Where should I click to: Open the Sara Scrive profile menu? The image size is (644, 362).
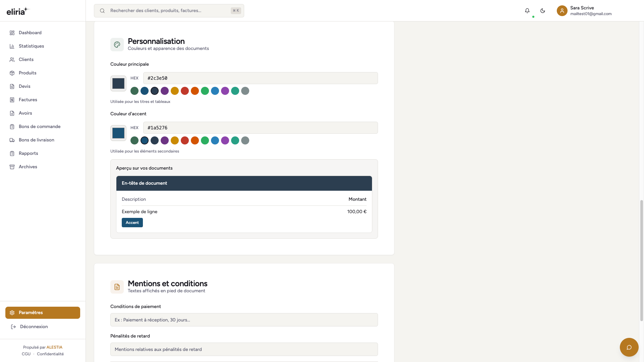point(584,10)
